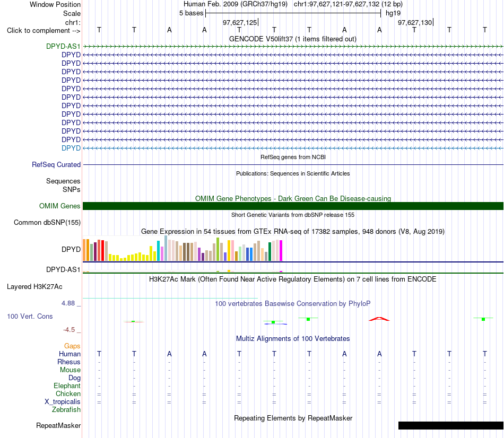Image resolution: width=504 pixels, height=438 pixels.
Task: Click the X_tropicalis species label
Action: [63, 402]
